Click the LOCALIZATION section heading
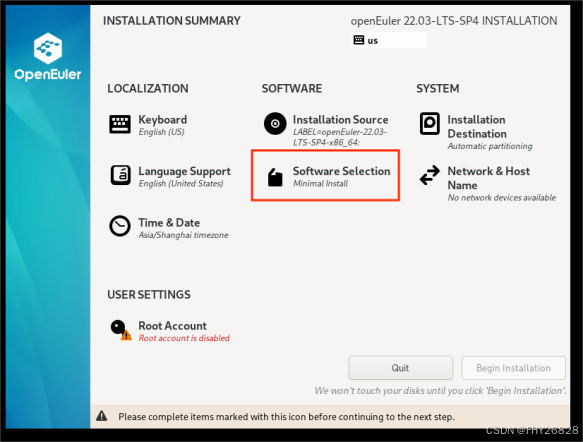The image size is (583, 442). [148, 88]
